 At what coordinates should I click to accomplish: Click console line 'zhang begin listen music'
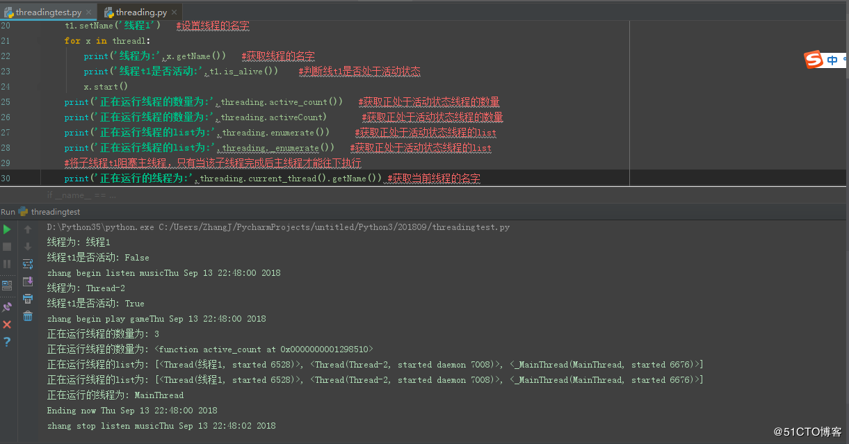[164, 273]
